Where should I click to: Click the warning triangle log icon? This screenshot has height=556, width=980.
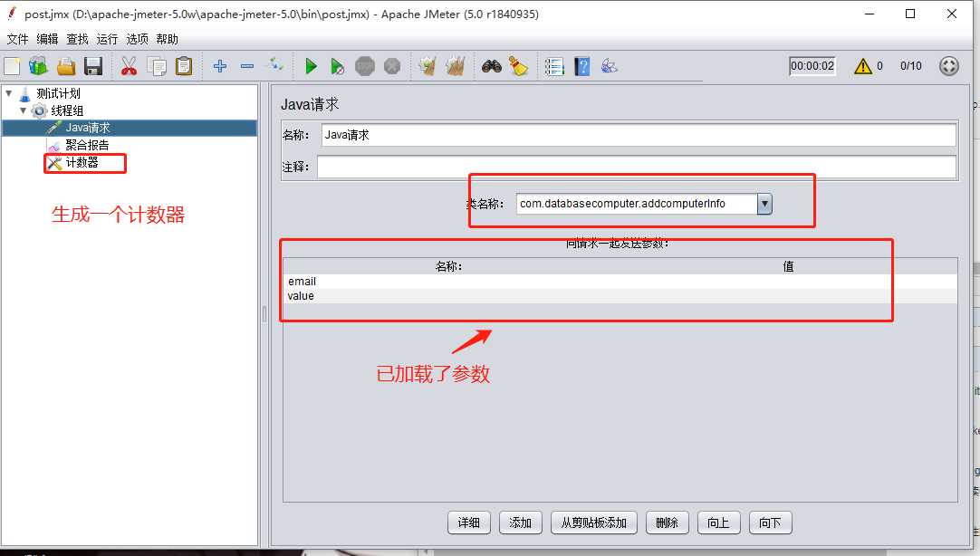coord(863,66)
